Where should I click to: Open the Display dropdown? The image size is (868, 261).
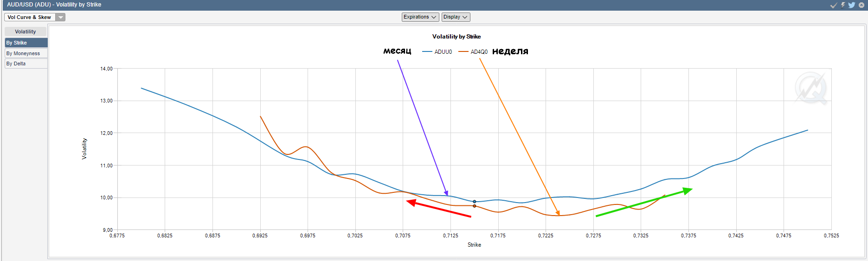point(456,17)
